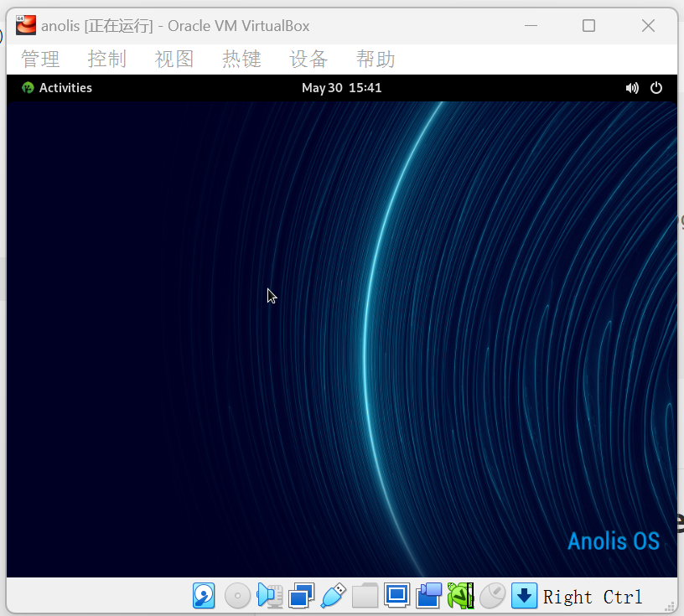684x616 pixels.
Task: Open the 热键 menu
Action: [x=241, y=59]
